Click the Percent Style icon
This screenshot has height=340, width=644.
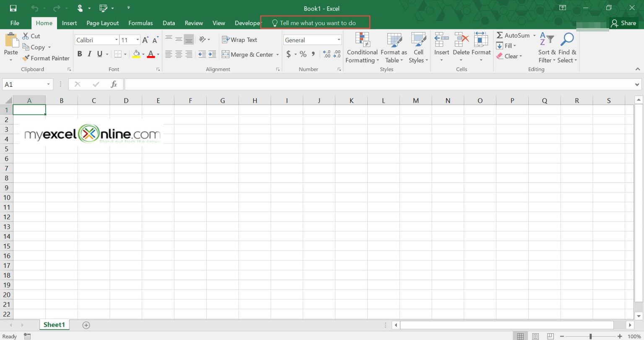303,54
